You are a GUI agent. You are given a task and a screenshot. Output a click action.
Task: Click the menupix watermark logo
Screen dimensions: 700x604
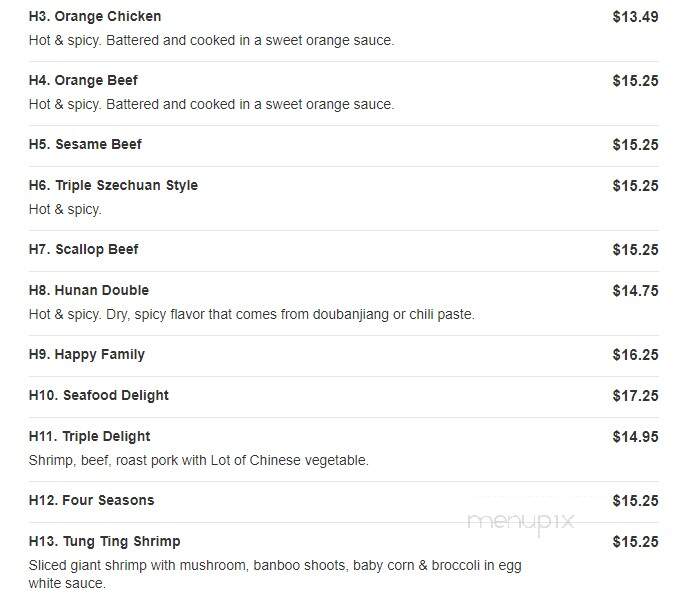(x=521, y=521)
